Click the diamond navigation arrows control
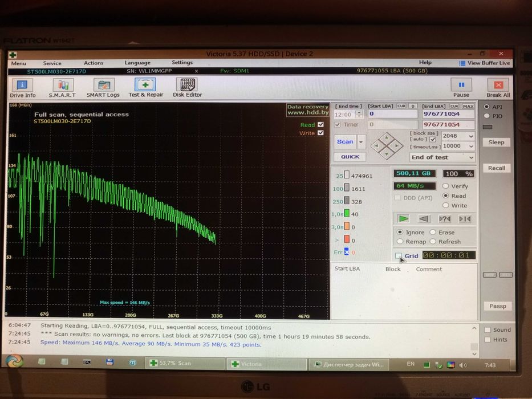 [x=387, y=146]
